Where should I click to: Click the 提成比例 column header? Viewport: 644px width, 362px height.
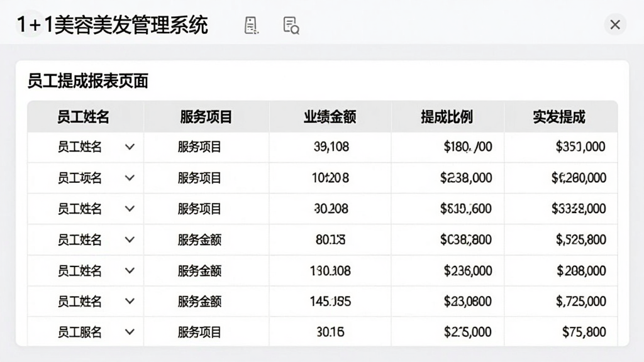point(447,117)
